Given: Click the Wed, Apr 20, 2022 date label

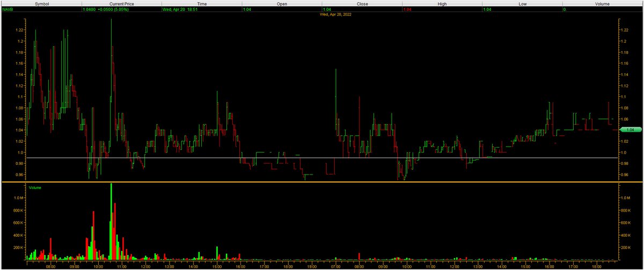Looking at the screenshot, I should point(336,14).
